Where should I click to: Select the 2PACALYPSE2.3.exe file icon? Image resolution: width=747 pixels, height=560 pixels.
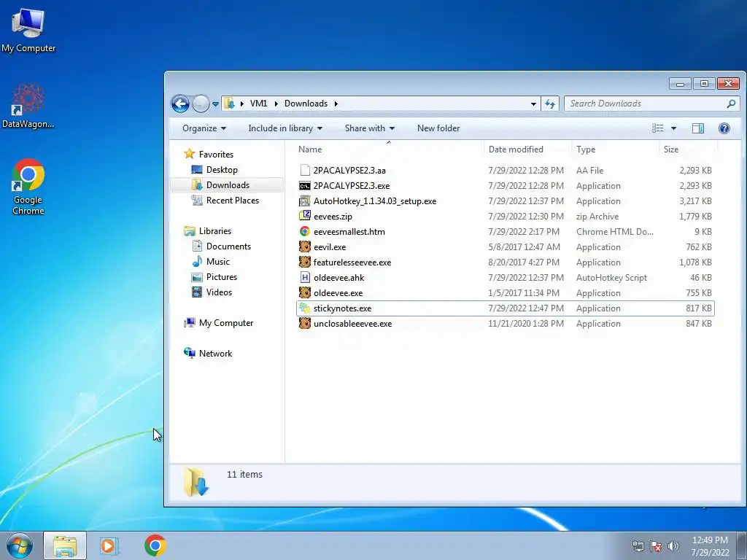(x=305, y=186)
